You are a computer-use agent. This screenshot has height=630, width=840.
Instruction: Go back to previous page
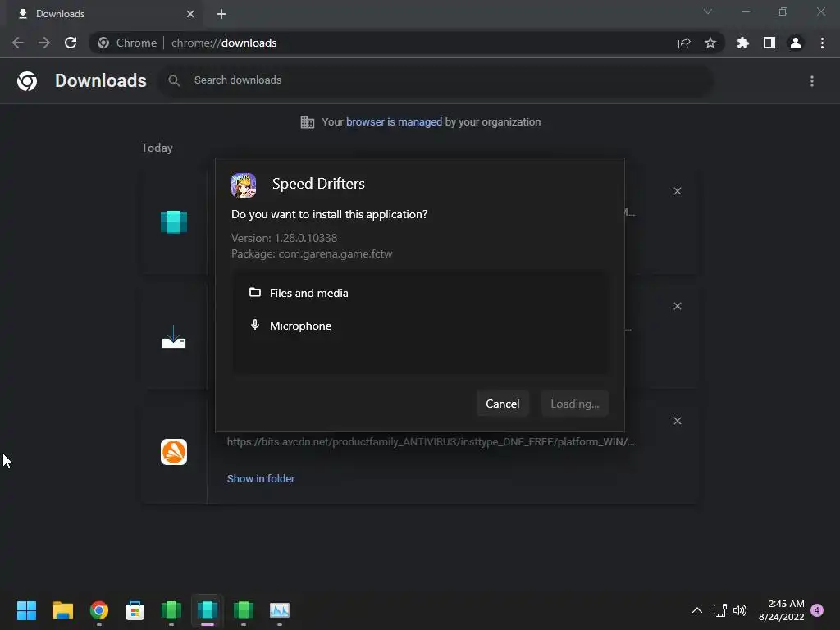(18, 43)
